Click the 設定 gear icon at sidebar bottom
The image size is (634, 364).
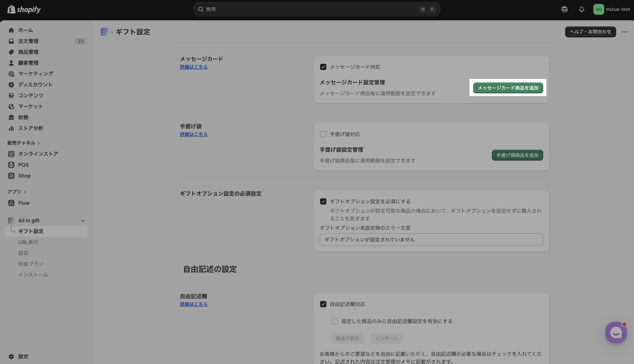click(11, 356)
